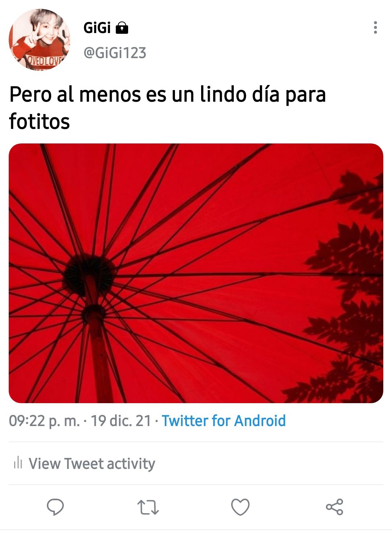Tap the reply speech bubble icon
Screen dimensions: 392x535
click(56, 507)
